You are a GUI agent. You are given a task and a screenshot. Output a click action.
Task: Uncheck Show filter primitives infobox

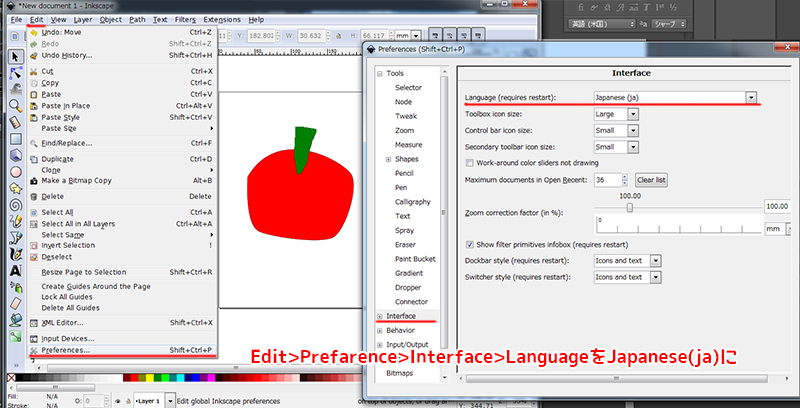coord(471,244)
